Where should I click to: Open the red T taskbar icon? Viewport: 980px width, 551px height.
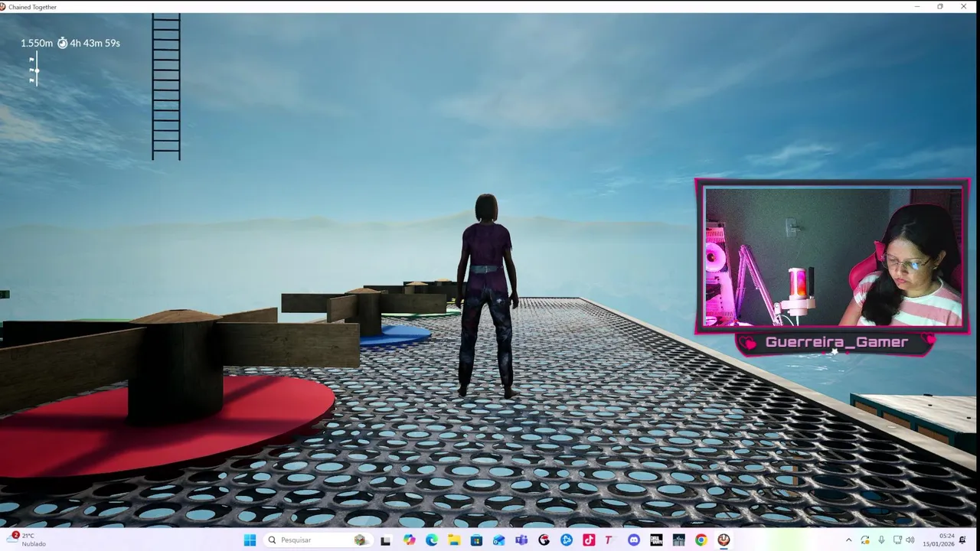[609, 540]
